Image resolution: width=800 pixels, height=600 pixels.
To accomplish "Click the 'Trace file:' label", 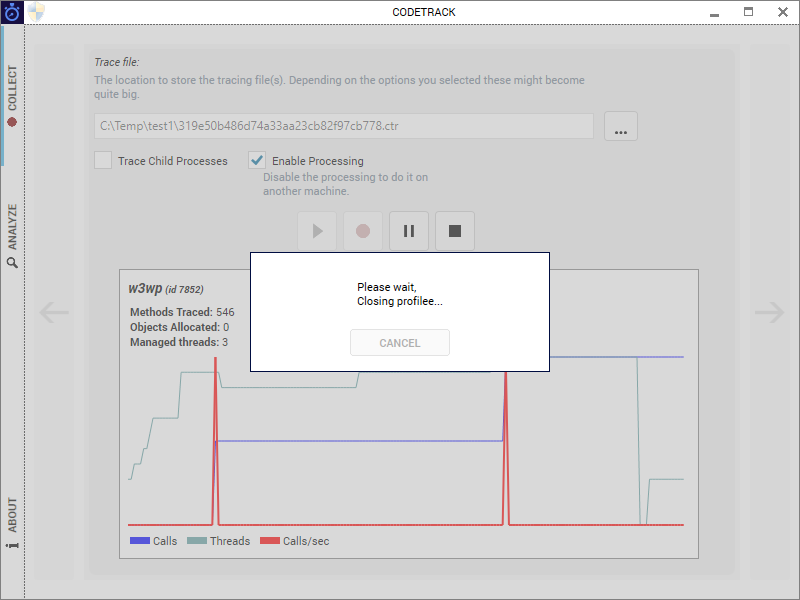I will 117,62.
